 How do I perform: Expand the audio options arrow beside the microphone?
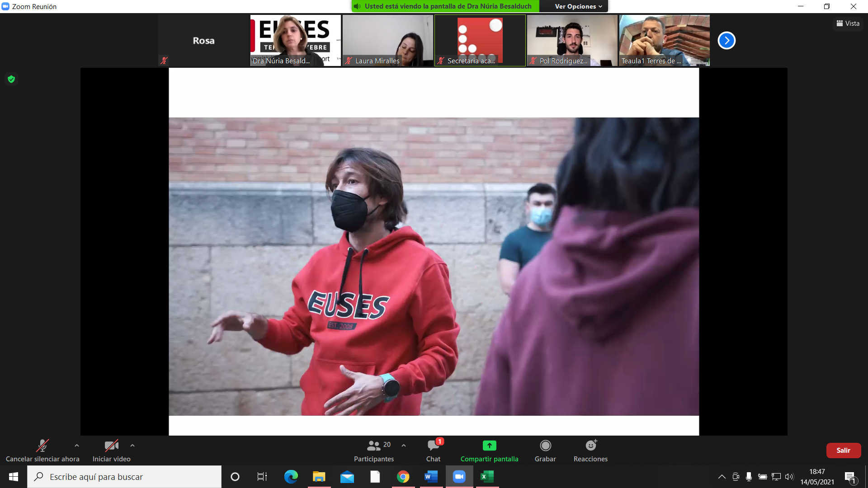[77, 446]
